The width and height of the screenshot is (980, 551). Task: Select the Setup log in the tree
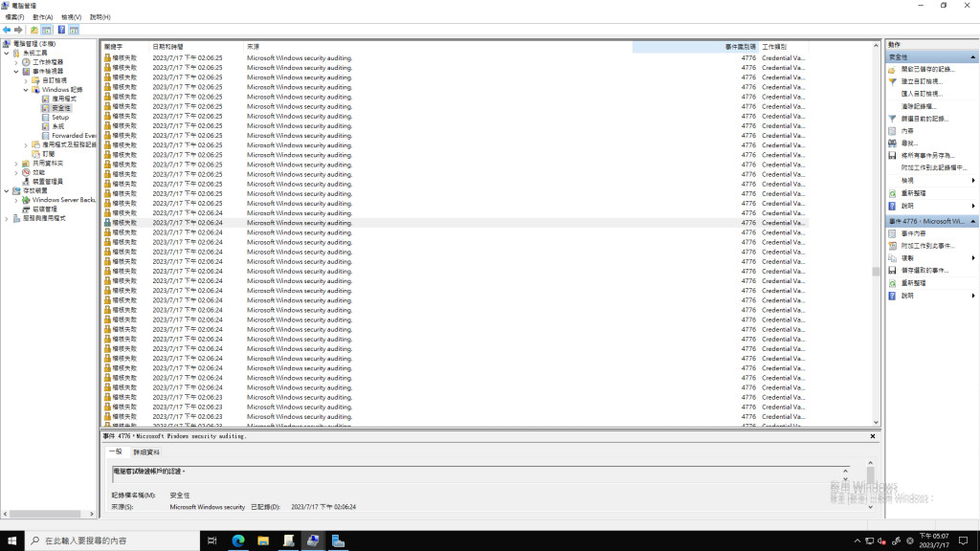pyautogui.click(x=60, y=118)
